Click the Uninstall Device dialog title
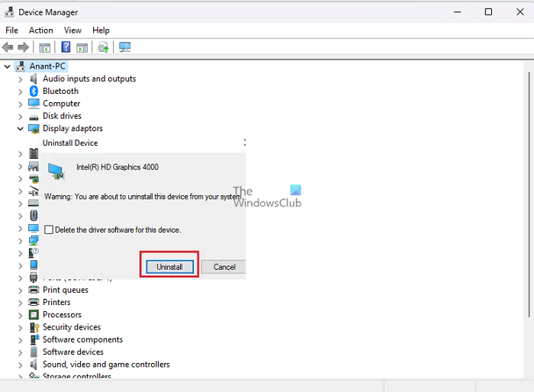 point(70,143)
